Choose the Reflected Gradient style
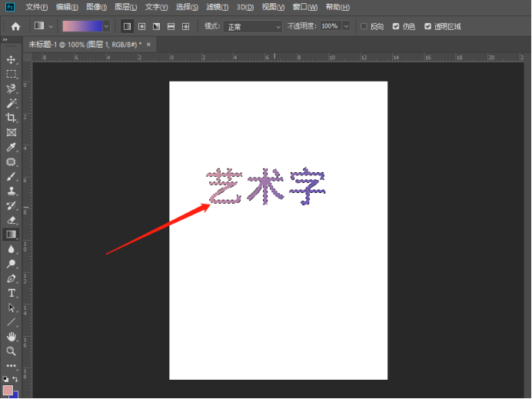532x399 pixels. pos(171,26)
